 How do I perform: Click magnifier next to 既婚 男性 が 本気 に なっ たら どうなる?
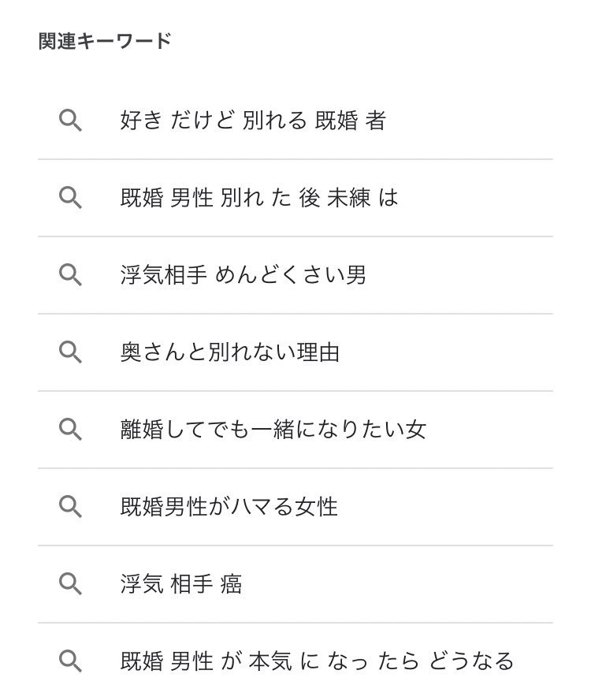(x=71, y=661)
